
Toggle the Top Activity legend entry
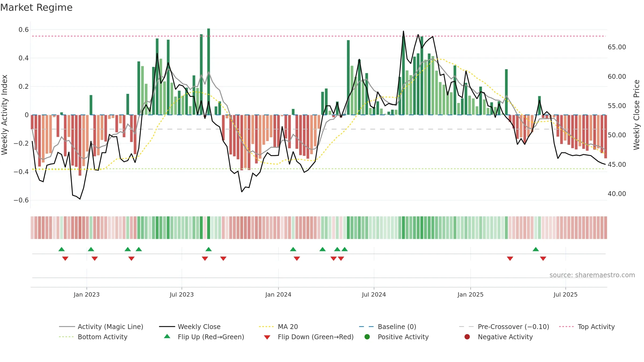tap(587, 327)
